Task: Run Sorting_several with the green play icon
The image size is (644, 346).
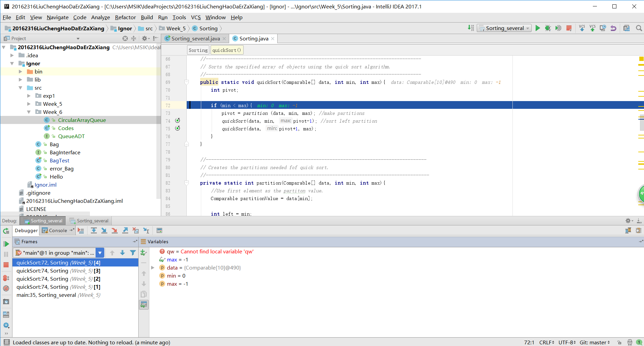Action: (x=538, y=28)
